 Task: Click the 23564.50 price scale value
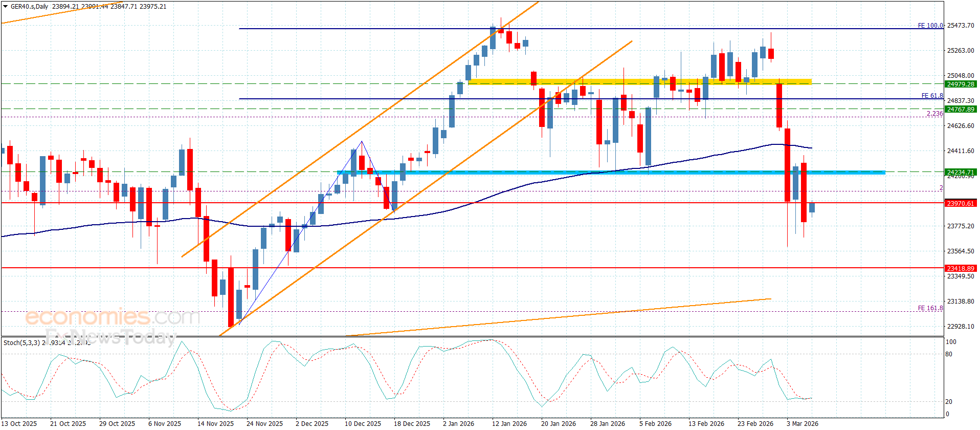(961, 251)
